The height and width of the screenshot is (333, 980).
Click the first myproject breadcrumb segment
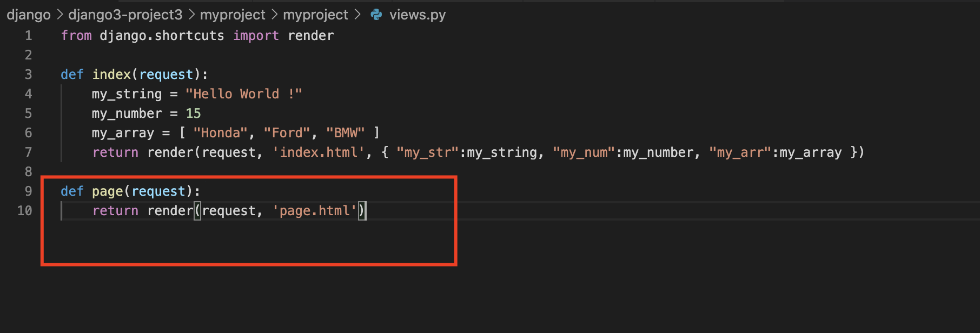[x=233, y=15]
